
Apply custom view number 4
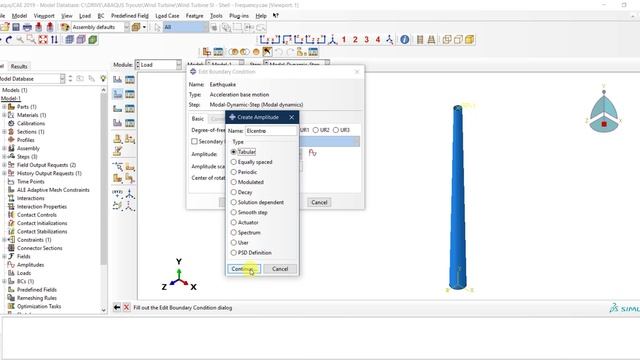[378, 40]
